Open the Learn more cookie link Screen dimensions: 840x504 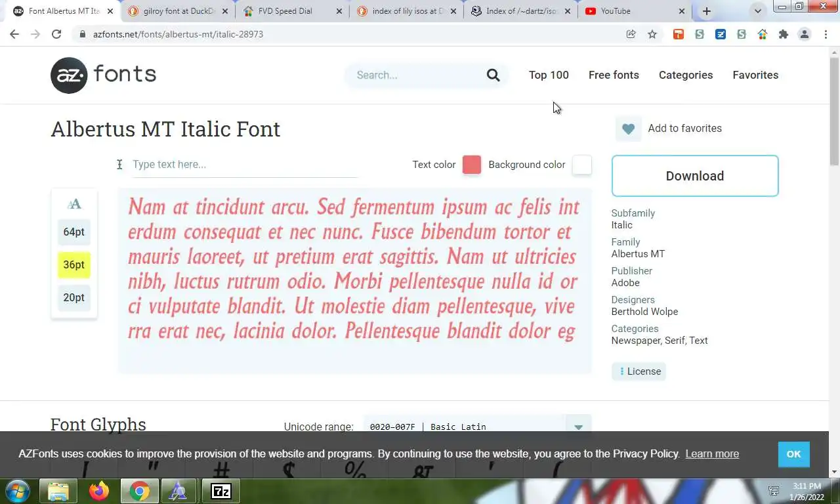712,454
